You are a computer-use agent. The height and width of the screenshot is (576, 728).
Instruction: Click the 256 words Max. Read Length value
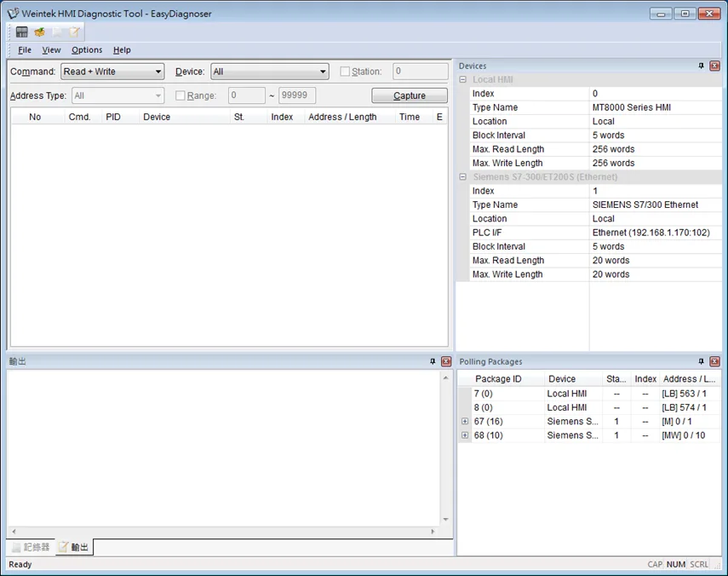613,149
